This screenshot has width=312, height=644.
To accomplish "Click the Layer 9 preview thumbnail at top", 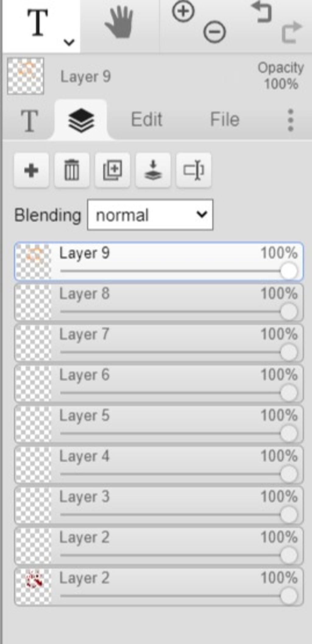I will click(x=26, y=76).
